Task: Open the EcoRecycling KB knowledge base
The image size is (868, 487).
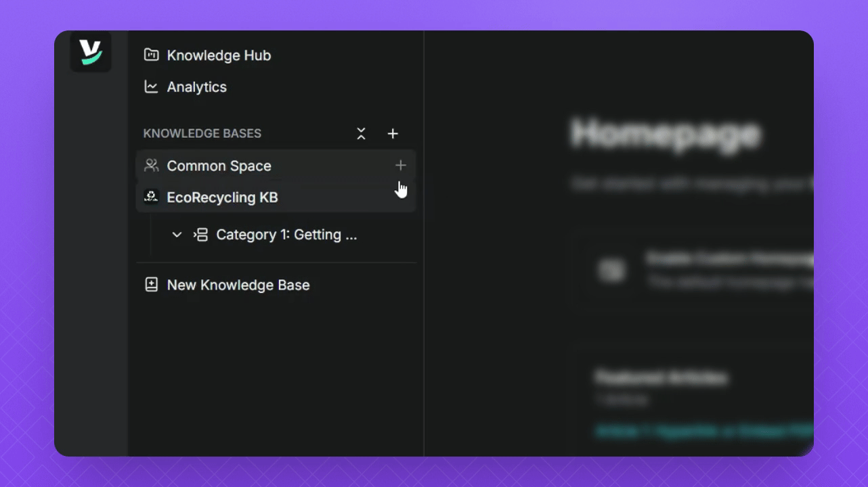Action: click(x=222, y=198)
